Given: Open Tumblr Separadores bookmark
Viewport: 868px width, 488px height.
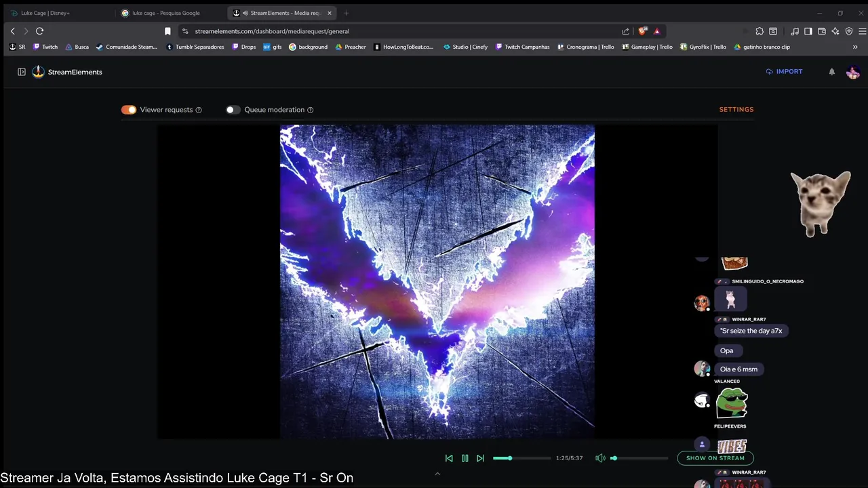Looking at the screenshot, I should (x=195, y=47).
